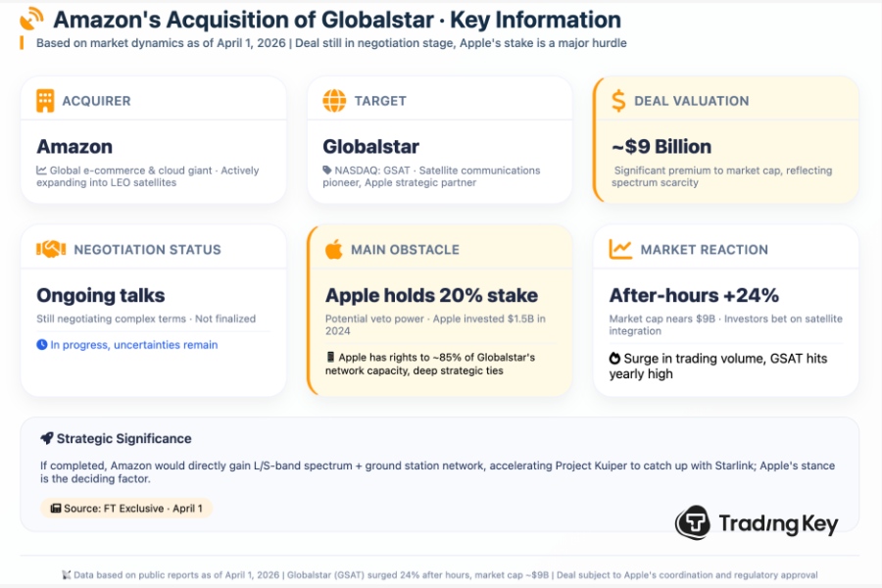This screenshot has height=588, width=882.
Task: Click the handshake icon by NEGOTIATION STATUS
Action: [x=51, y=249]
